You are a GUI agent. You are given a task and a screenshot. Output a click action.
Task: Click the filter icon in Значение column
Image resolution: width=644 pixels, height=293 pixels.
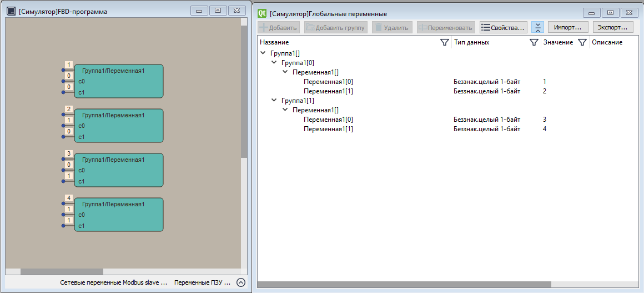pyautogui.click(x=582, y=42)
